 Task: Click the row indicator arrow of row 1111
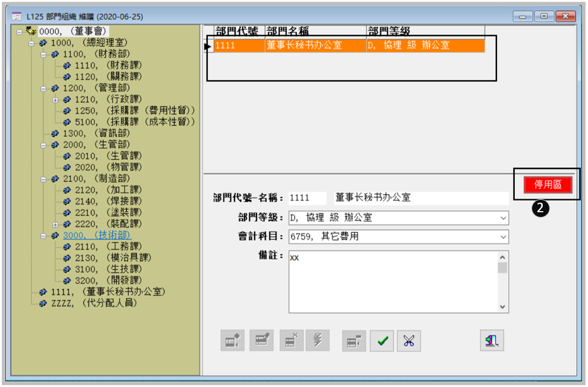[x=208, y=46]
